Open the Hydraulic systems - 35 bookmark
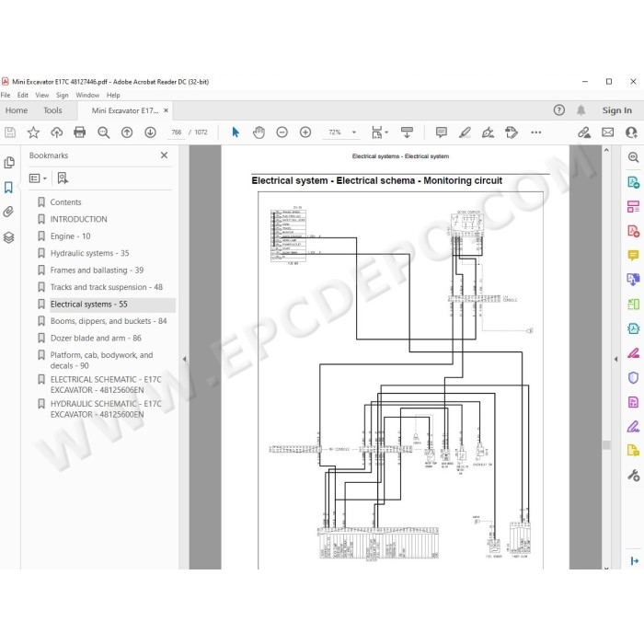This screenshot has width=644, height=644. coord(89,253)
